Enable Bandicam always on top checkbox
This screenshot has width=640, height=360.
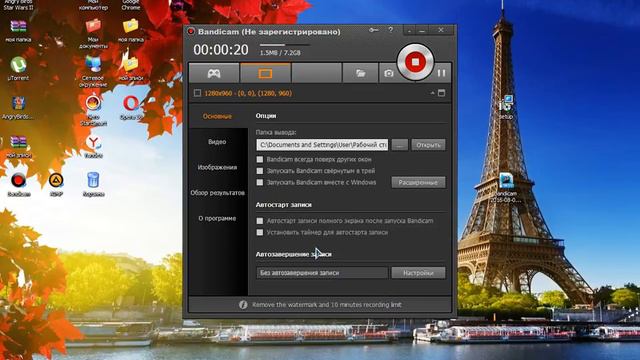[260, 159]
